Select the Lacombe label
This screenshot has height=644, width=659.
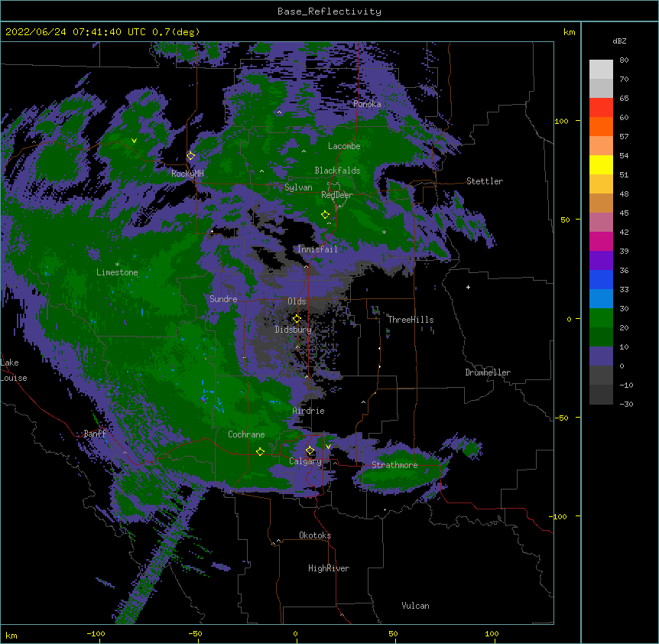[344, 146]
